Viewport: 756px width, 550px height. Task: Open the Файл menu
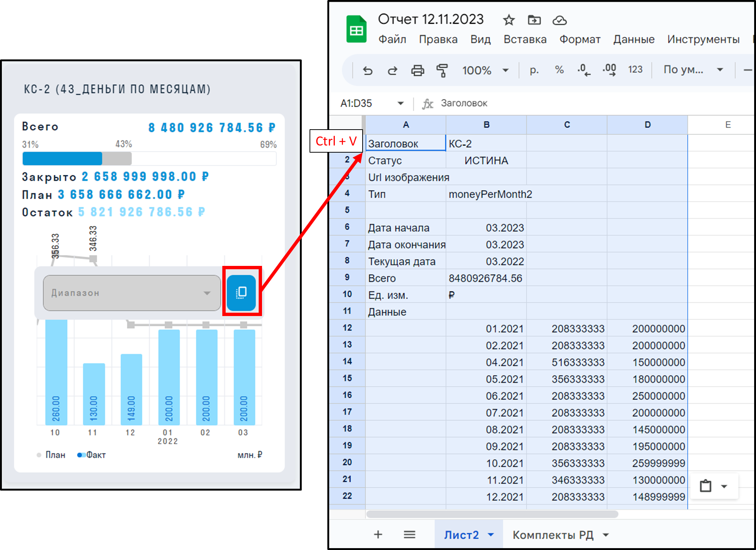click(x=392, y=39)
